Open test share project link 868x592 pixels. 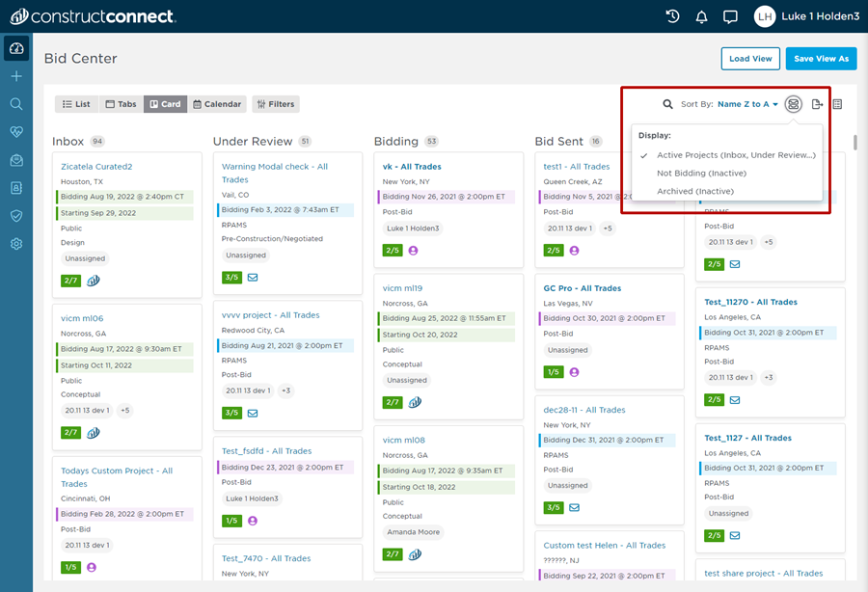tap(764, 573)
